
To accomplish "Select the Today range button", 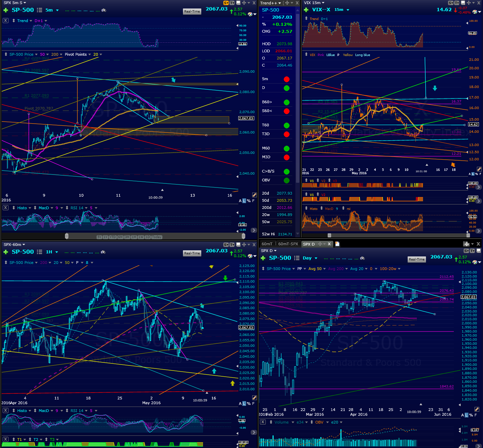I will click(156, 237).
